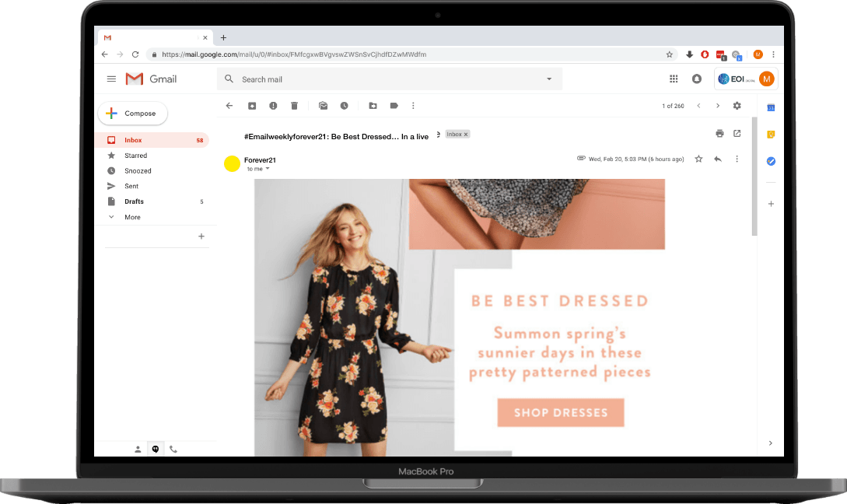Viewport: 847px width, 504px height.
Task: Click the Compose button
Action: pos(132,114)
